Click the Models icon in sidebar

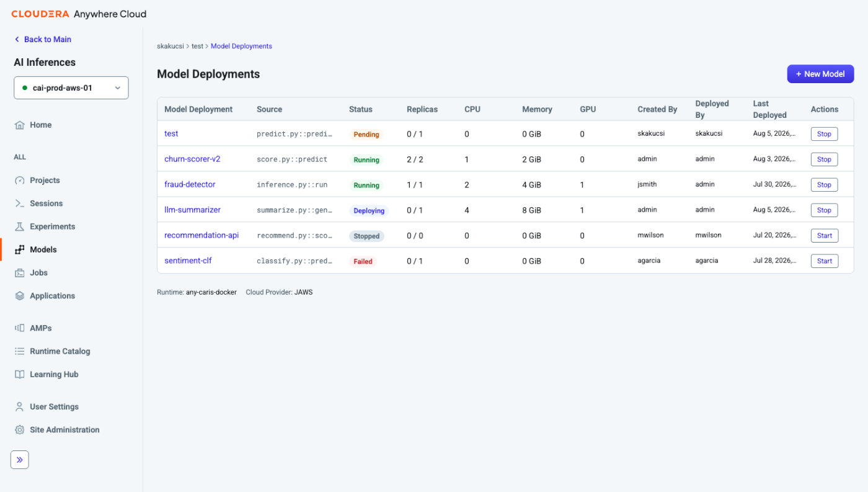pyautogui.click(x=19, y=249)
